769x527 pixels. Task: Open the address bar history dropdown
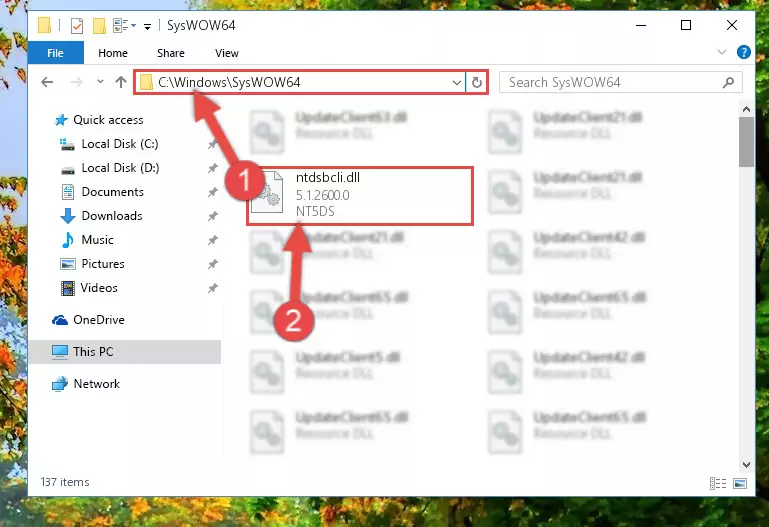point(457,82)
